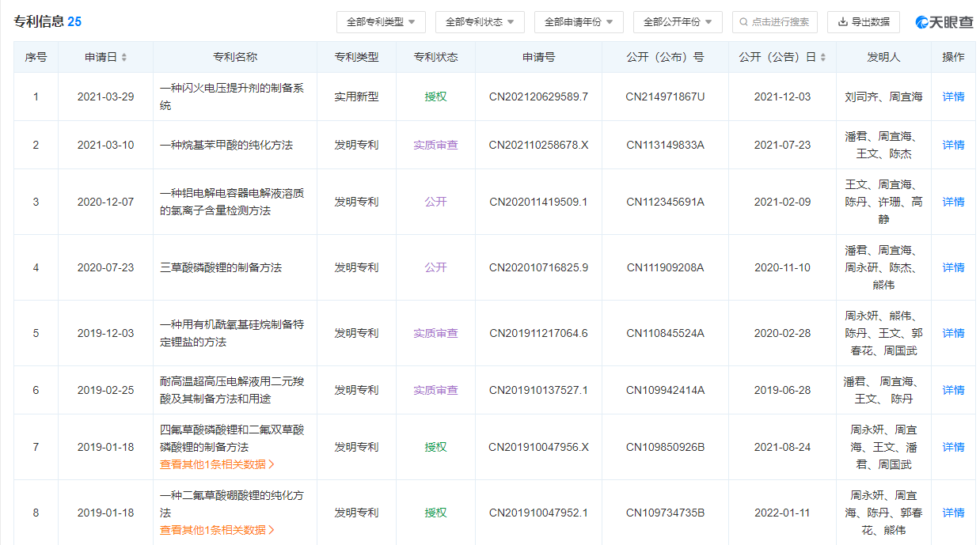Click the orange arrow after 查看其他1条相关数据 in row 7
This screenshot has height=545, width=980.
[x=273, y=465]
